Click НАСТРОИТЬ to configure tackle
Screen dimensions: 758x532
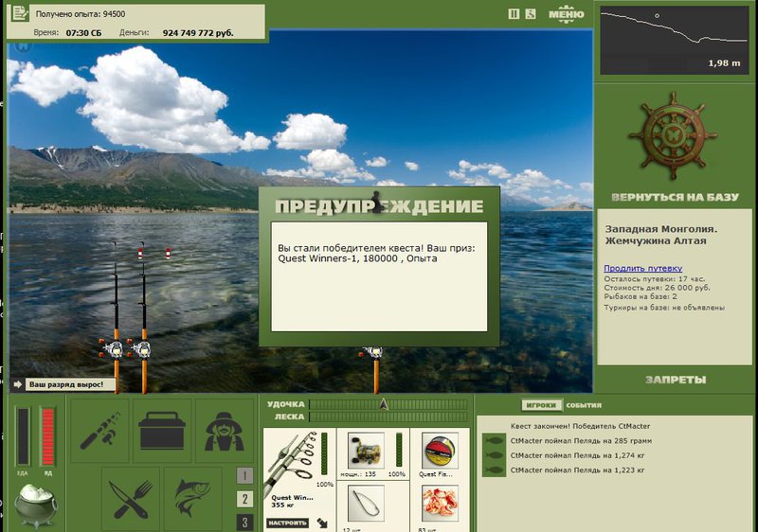tap(288, 523)
